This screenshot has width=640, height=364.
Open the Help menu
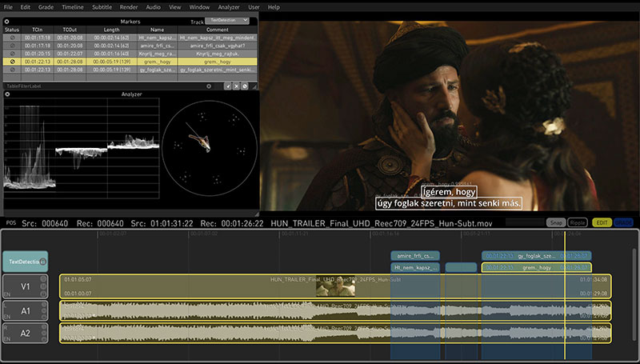274,7
